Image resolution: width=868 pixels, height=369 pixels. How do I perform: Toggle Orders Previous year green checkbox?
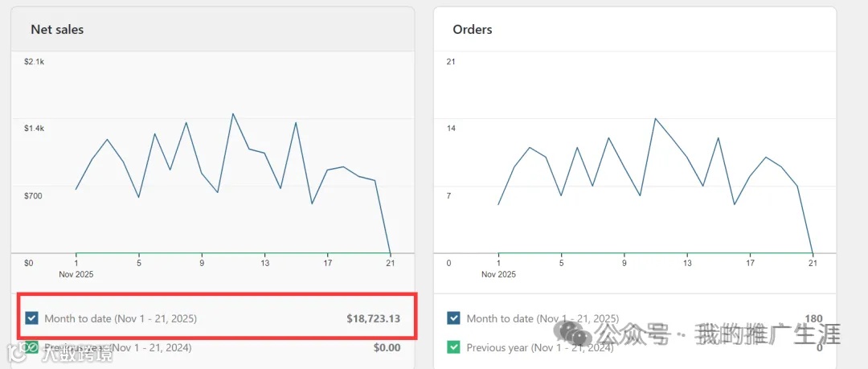pos(454,347)
